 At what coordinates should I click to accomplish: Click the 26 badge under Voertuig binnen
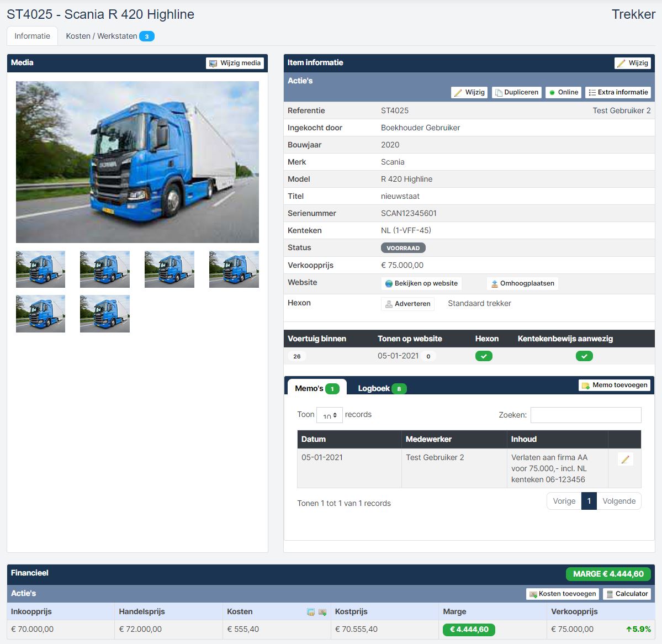coord(297,356)
